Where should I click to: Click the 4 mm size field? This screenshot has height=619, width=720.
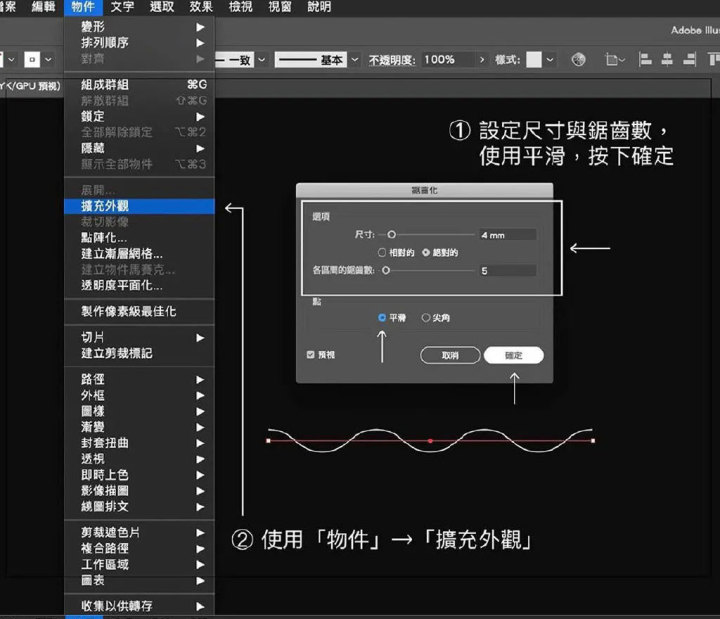[507, 235]
